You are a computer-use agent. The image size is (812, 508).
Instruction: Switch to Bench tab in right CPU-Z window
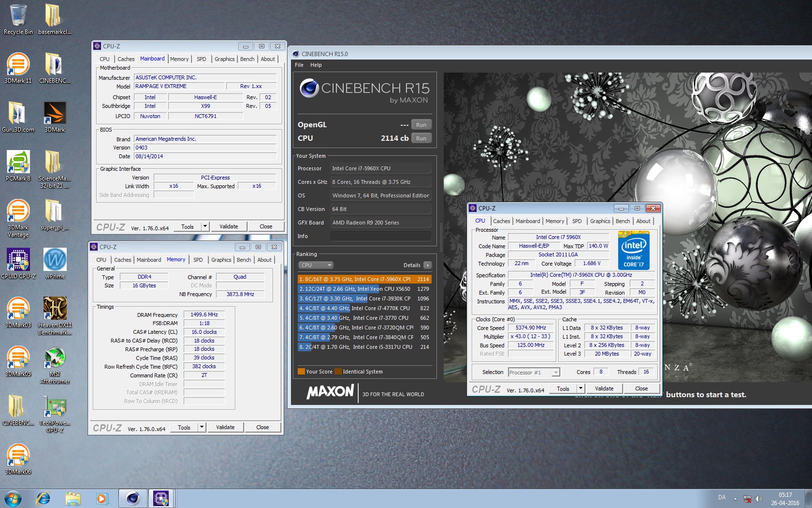(623, 221)
